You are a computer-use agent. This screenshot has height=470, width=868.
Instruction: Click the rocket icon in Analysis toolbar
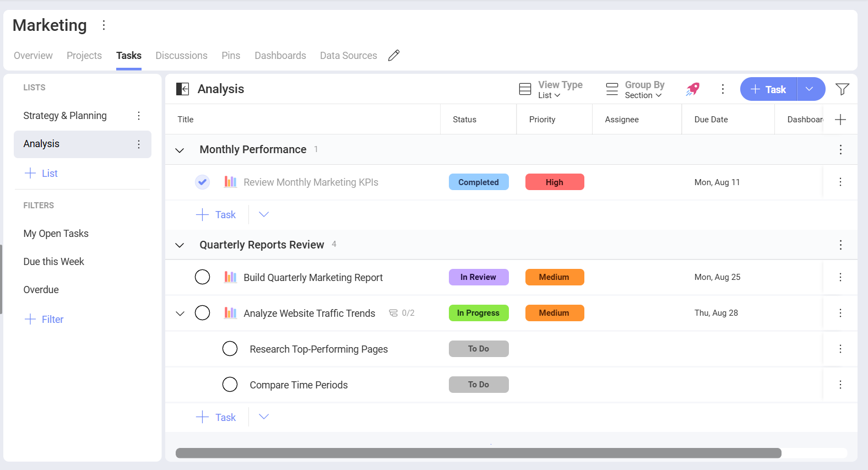[x=693, y=89]
